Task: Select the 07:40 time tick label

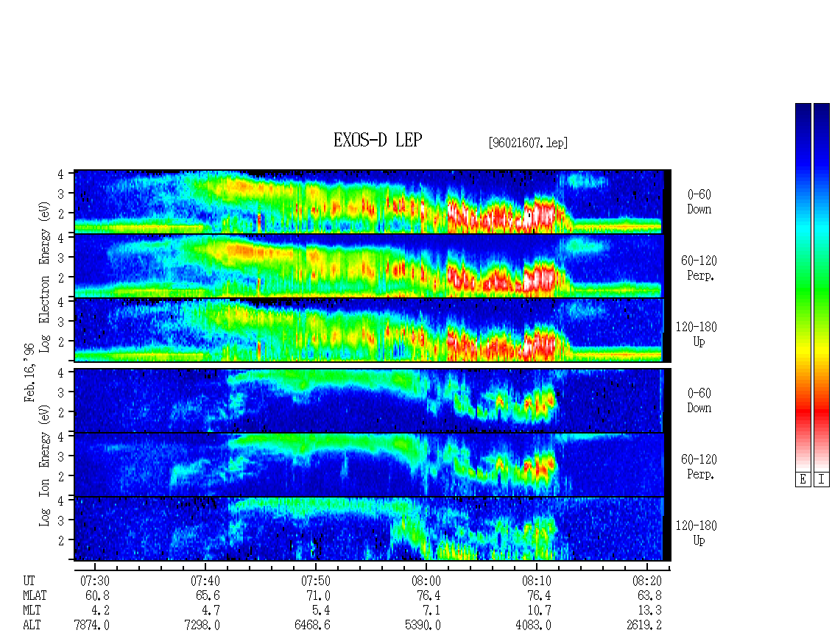Action: 205,581
